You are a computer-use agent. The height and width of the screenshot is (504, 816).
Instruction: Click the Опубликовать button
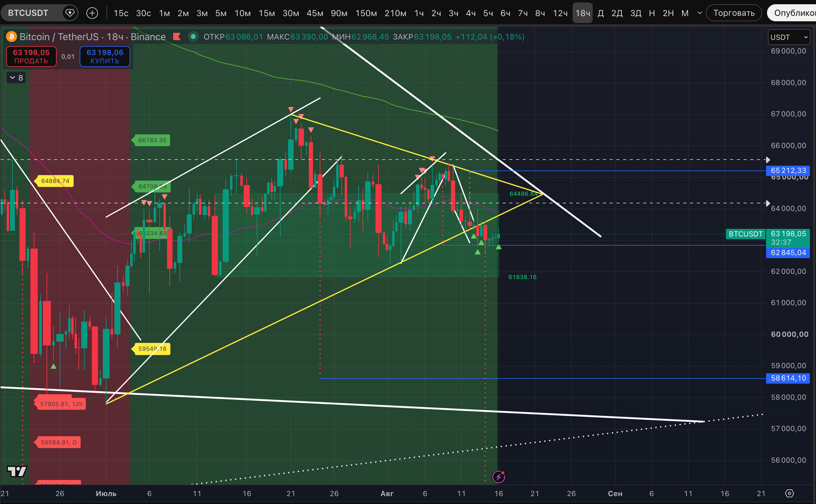[792, 13]
